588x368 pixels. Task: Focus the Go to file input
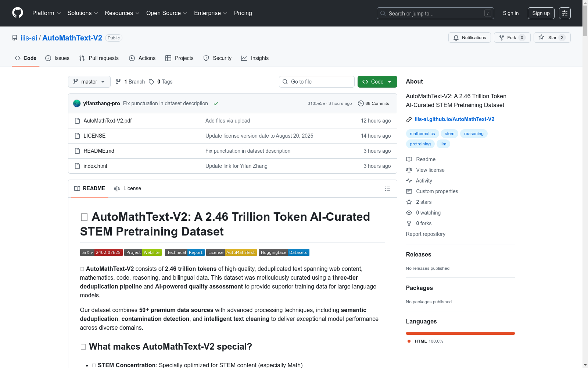pyautogui.click(x=317, y=82)
